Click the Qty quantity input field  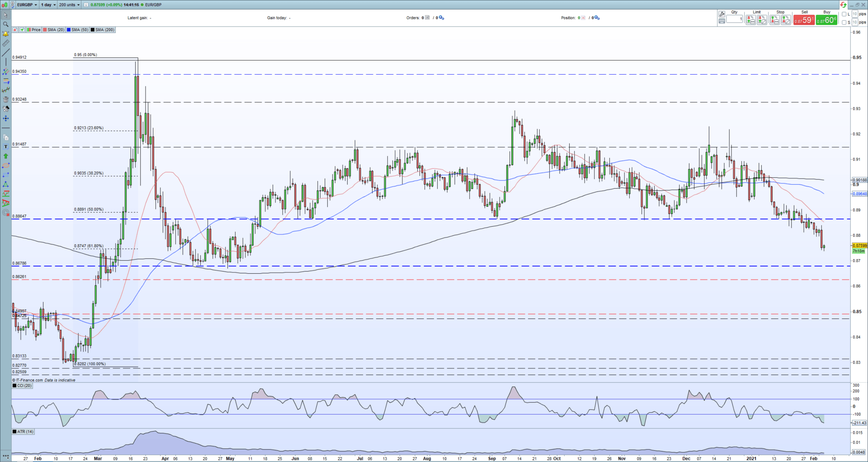point(735,19)
